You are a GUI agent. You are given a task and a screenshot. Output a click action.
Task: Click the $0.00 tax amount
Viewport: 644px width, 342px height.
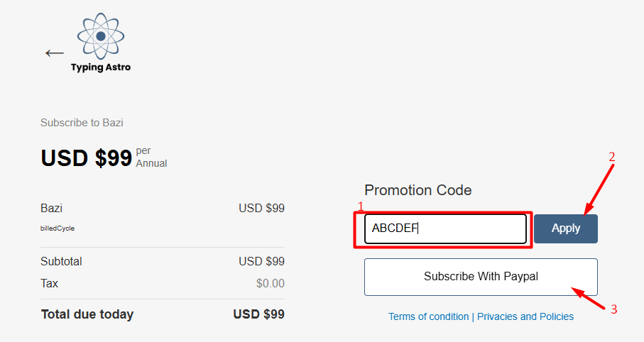pyautogui.click(x=270, y=283)
